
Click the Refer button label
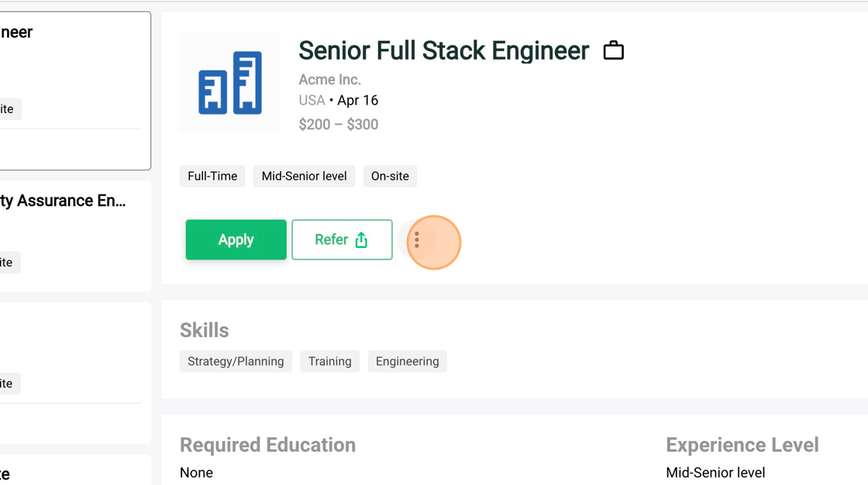331,240
